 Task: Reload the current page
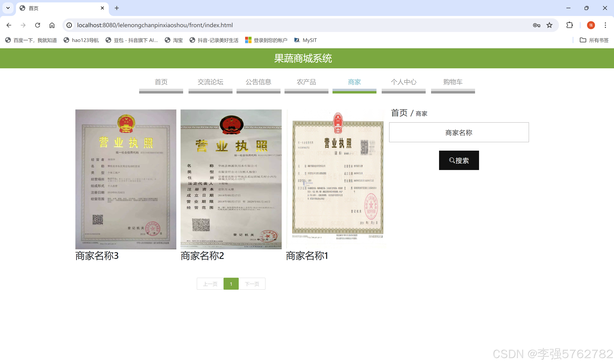pos(38,25)
